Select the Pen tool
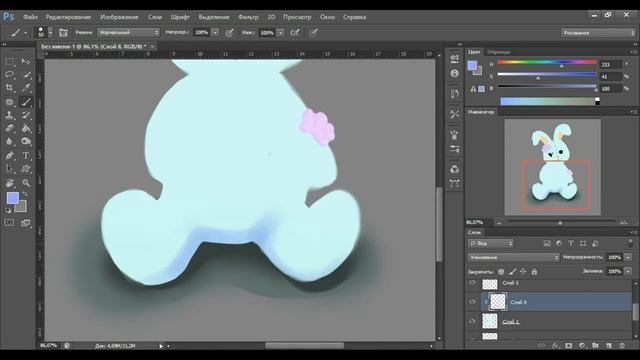 [9, 156]
